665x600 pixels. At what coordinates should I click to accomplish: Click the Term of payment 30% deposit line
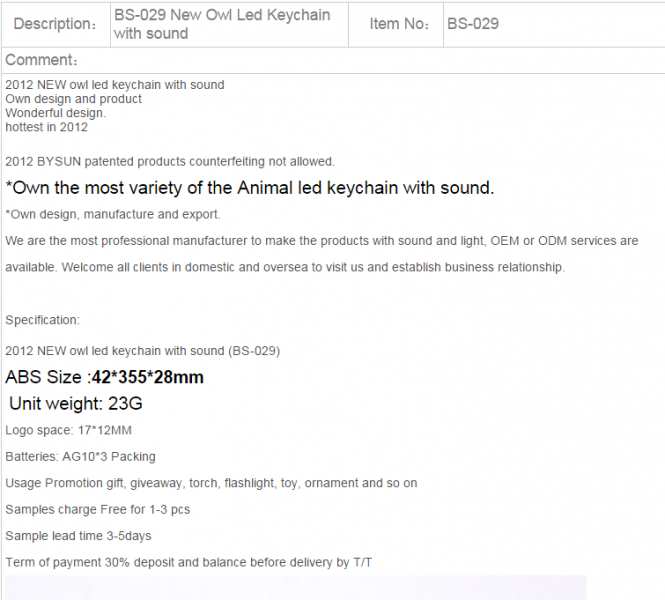tap(189, 563)
